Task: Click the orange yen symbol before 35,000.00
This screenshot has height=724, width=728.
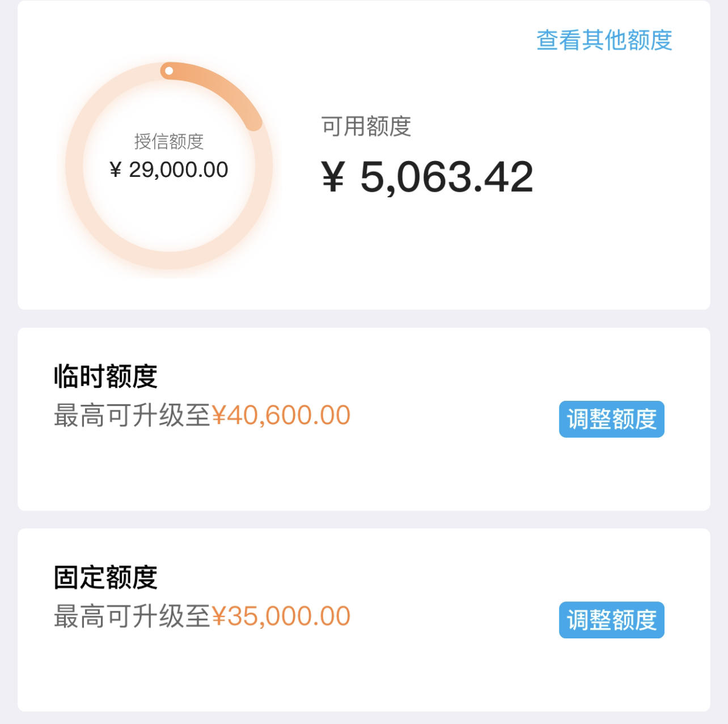Action: tap(219, 616)
